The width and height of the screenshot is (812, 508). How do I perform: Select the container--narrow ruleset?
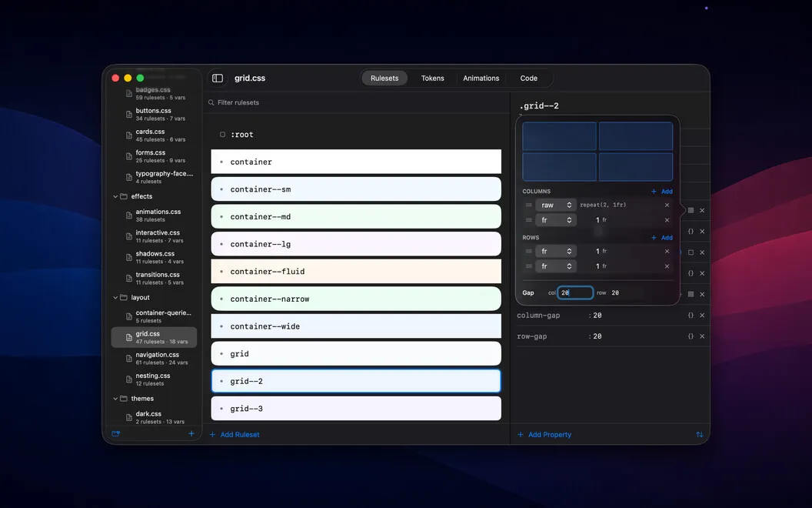click(356, 299)
